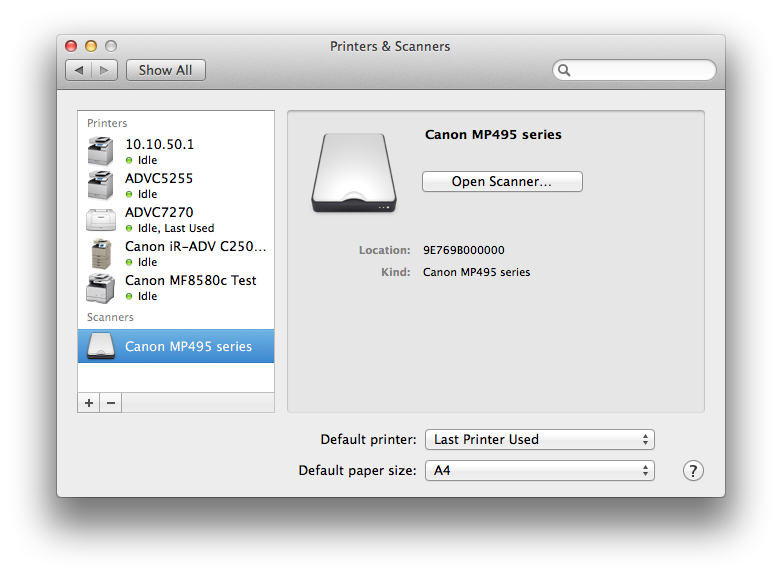782x576 pixels.
Task: Click Show All preferences button
Action: tap(166, 70)
